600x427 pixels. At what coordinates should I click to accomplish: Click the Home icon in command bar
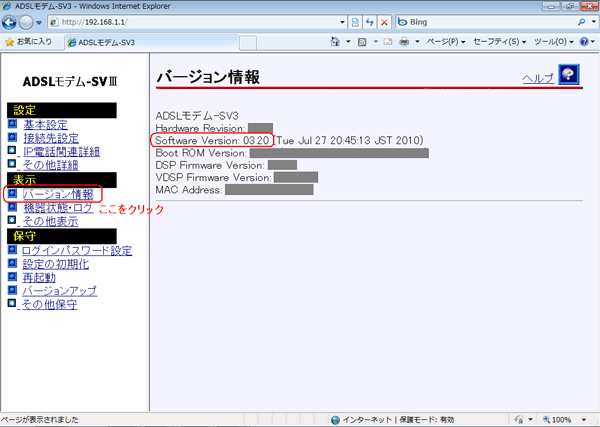coord(336,42)
